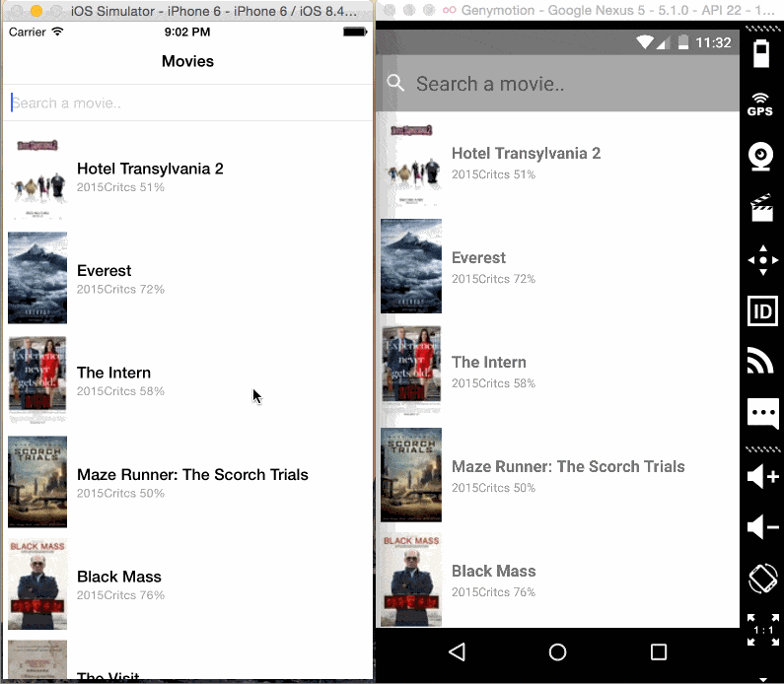This screenshot has height=684, width=784.
Task: Click the Android status bar Wi-Fi icon
Action: click(x=645, y=42)
